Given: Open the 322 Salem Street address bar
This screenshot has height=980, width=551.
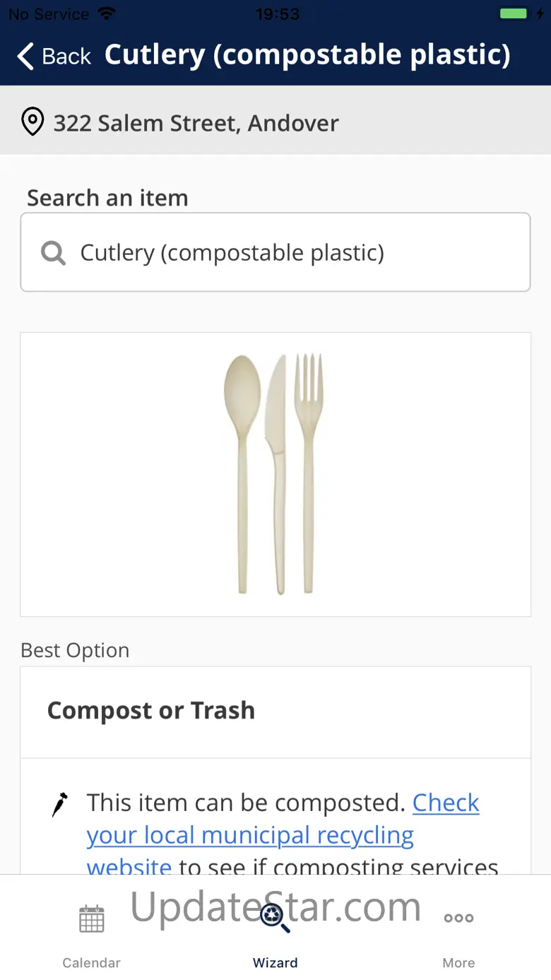Looking at the screenshot, I should (275, 123).
